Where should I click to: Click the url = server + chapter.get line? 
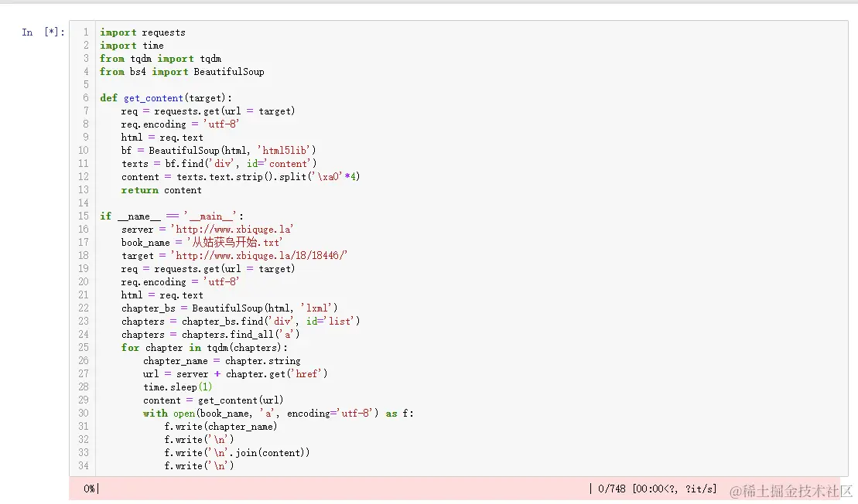click(x=235, y=374)
